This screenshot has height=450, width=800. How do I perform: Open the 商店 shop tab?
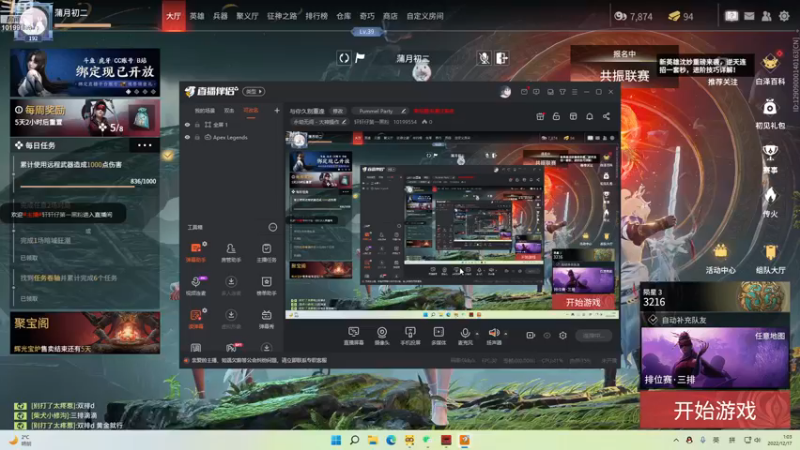click(390, 16)
